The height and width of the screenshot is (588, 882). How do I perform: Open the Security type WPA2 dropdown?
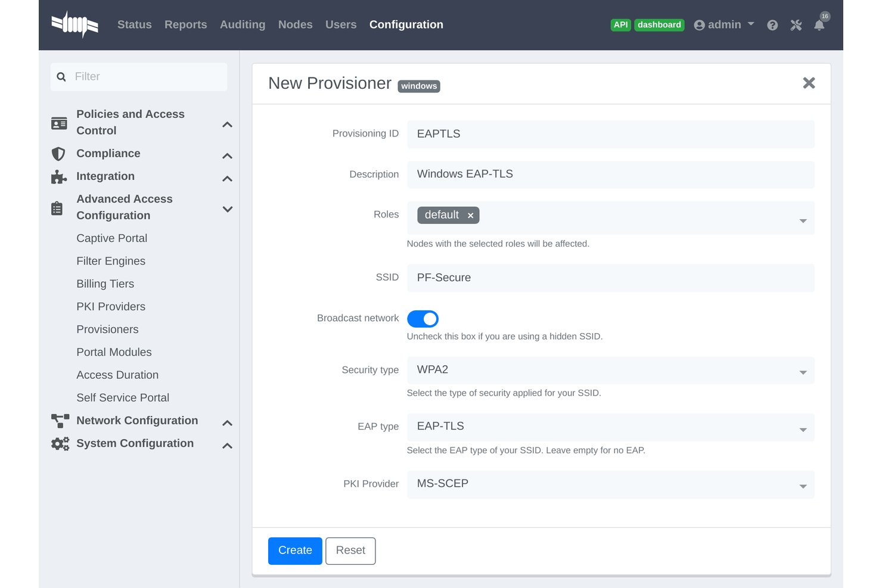click(611, 370)
